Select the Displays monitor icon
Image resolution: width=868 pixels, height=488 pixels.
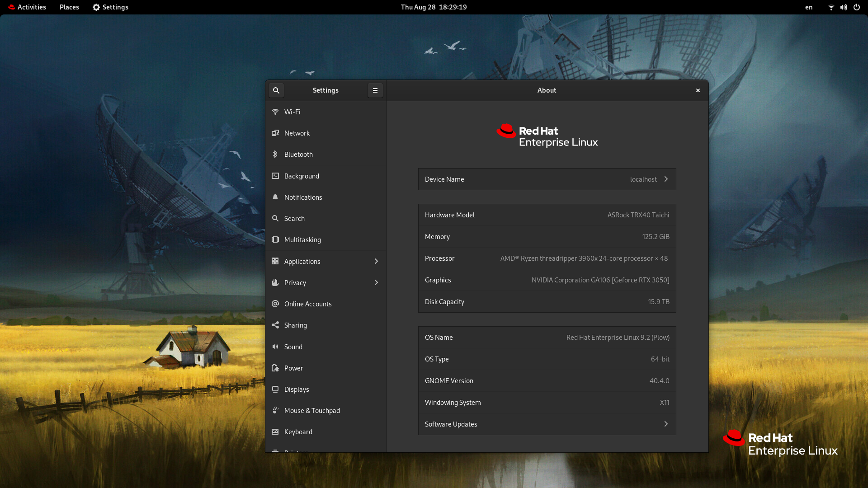275,389
